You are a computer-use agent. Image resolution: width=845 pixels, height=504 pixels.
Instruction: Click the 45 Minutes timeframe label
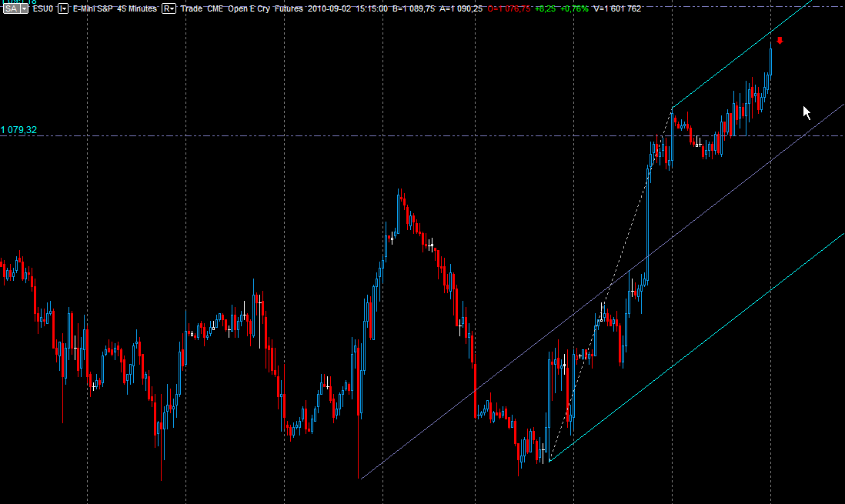click(137, 8)
